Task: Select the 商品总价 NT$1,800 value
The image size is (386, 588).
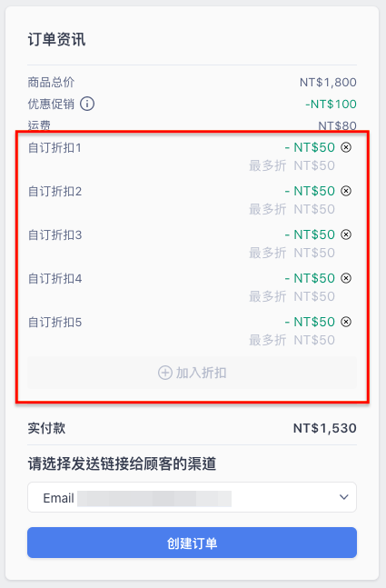Action: pyautogui.click(x=328, y=82)
